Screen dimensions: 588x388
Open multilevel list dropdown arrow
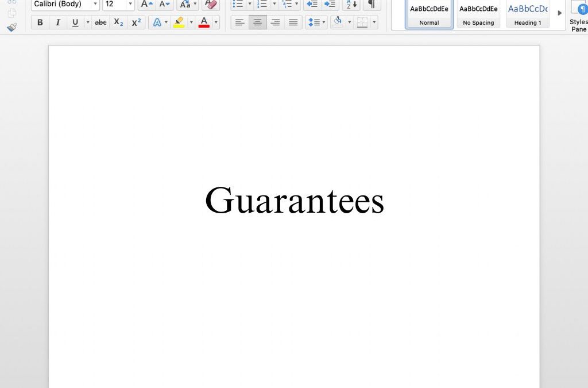(297, 5)
